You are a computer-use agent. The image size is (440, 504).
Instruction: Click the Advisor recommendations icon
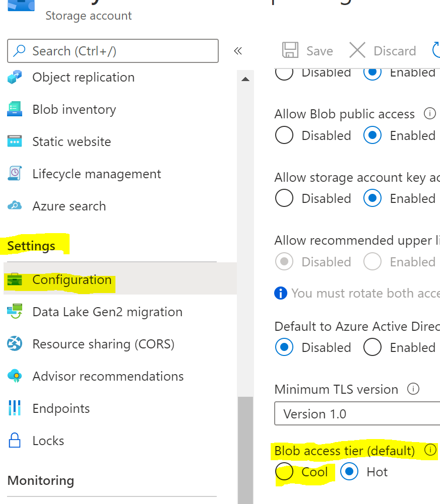(x=15, y=376)
